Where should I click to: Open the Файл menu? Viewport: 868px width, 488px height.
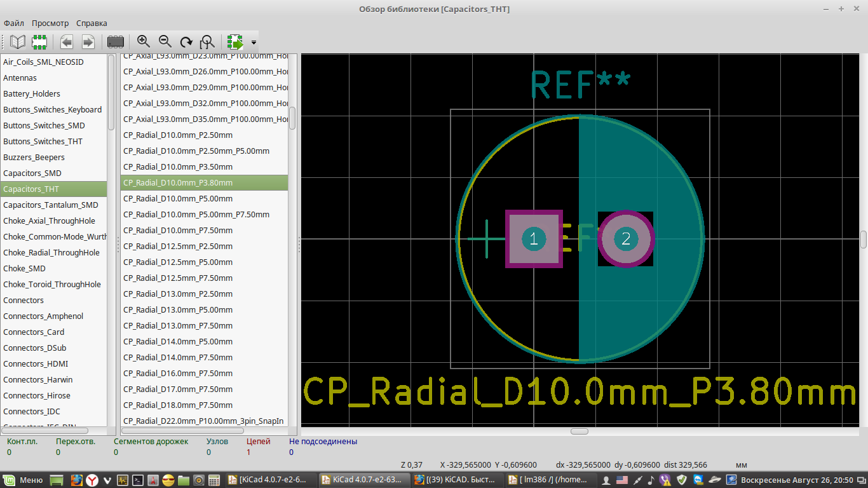tap(14, 23)
